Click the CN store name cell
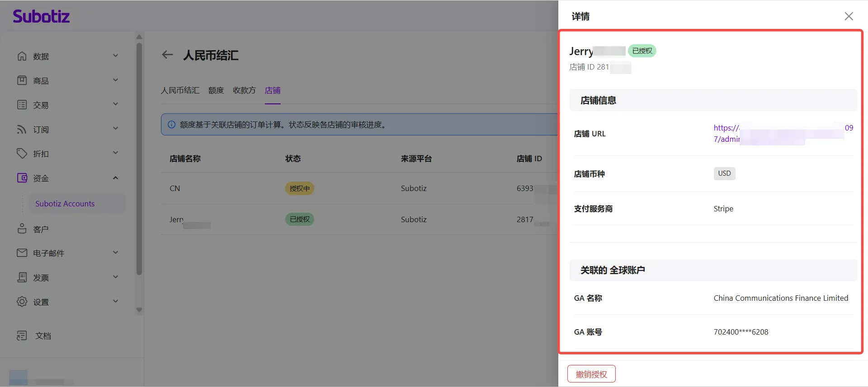 (175, 188)
